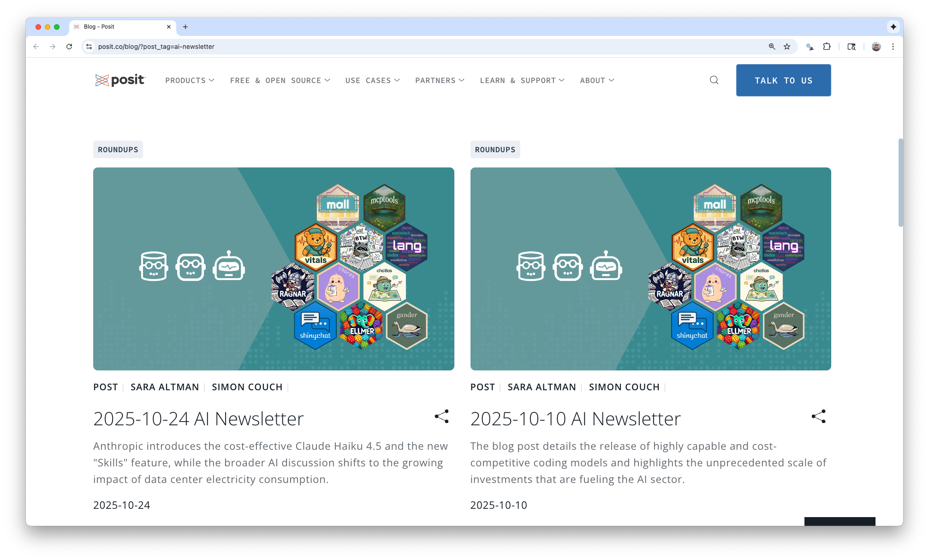Click the Posit logo in the header
Screen dimensions: 929x560
[120, 80]
